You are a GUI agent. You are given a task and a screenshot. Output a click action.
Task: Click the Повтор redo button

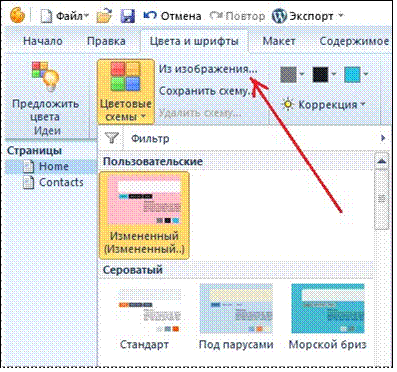[x=237, y=16]
